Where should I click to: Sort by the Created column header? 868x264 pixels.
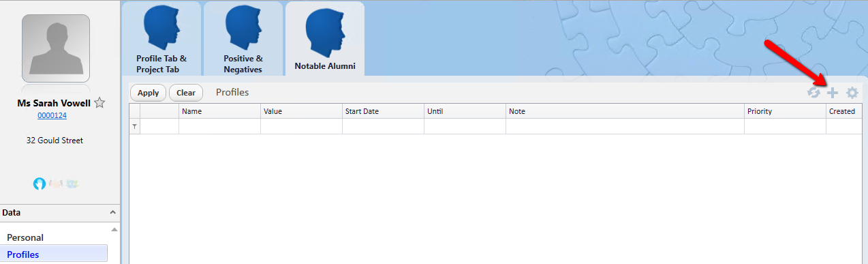click(x=844, y=111)
